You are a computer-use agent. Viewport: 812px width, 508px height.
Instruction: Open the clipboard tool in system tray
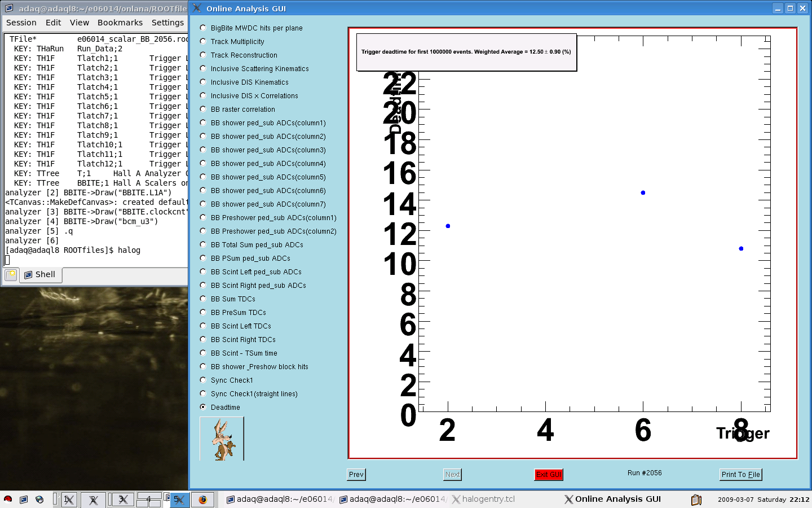click(696, 500)
